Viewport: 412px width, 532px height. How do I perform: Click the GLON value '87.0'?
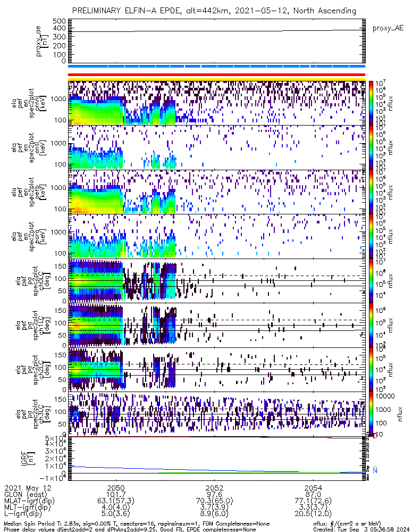[x=313, y=495]
